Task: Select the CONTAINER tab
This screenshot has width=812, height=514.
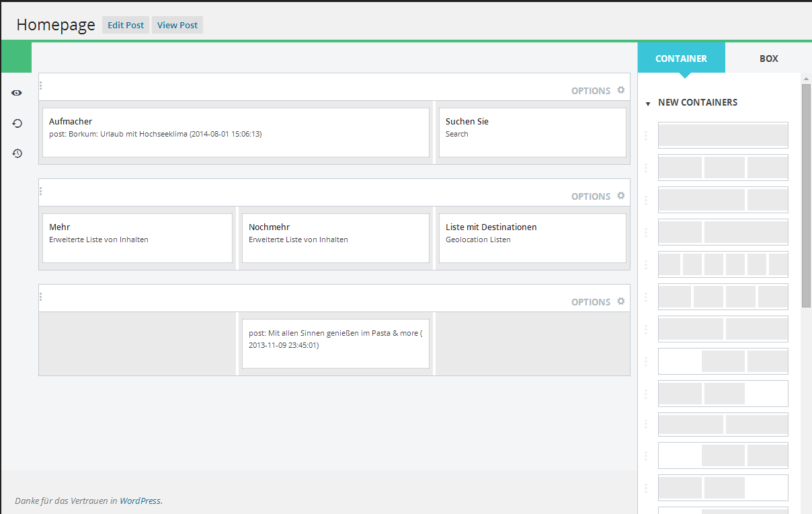Action: coord(682,59)
